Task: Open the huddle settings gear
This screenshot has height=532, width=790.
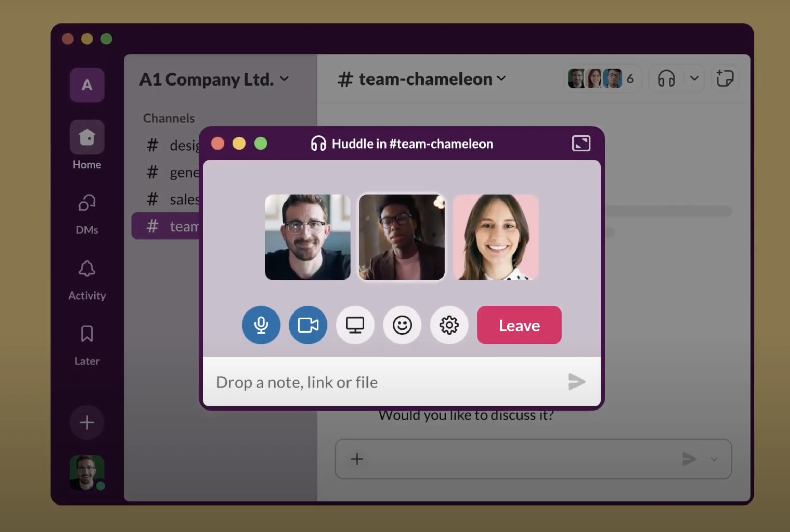Action: pos(449,325)
